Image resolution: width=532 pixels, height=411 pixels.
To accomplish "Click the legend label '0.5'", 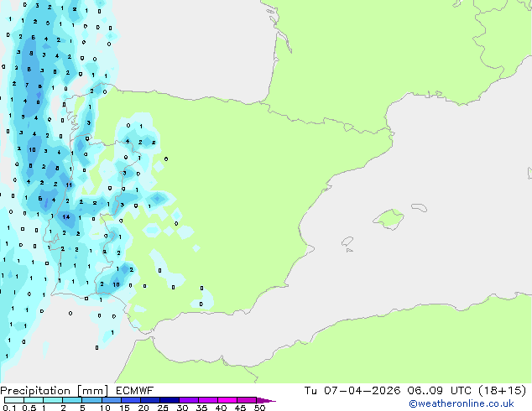I will tap(29, 408).
